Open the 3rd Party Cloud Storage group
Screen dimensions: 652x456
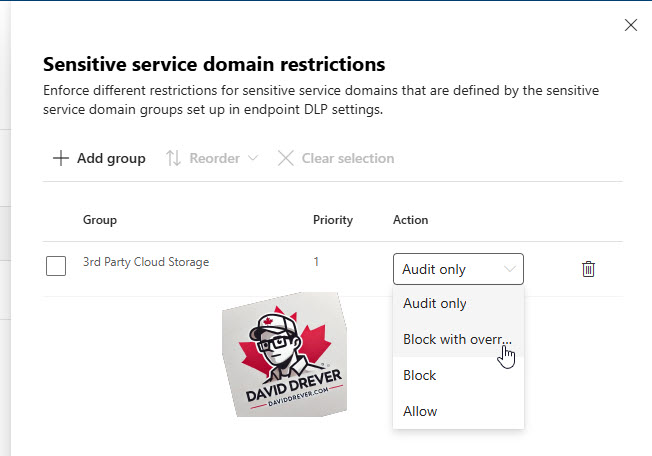[146, 262]
